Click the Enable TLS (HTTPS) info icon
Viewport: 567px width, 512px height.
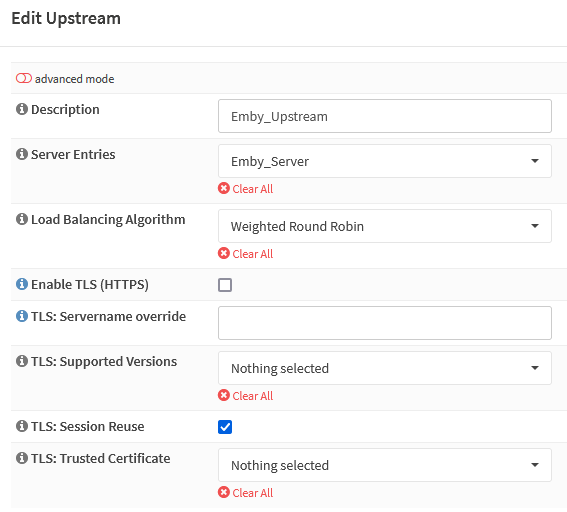point(22,284)
